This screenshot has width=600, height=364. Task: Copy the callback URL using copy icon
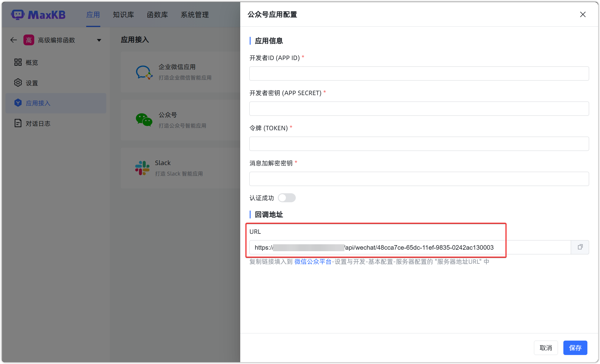coord(580,247)
